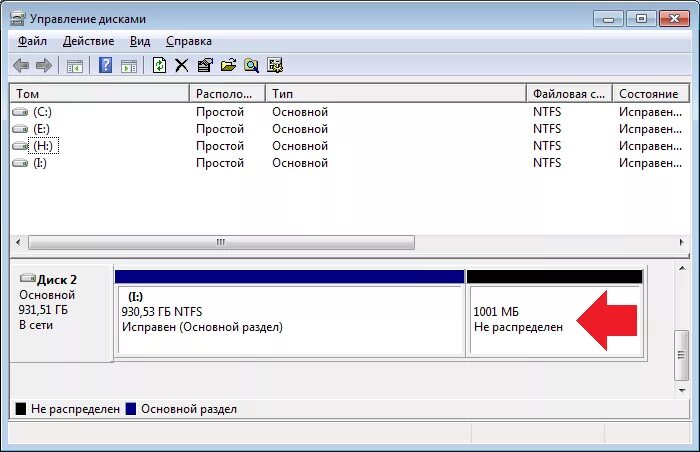Open the Файл menu

pyautogui.click(x=32, y=41)
